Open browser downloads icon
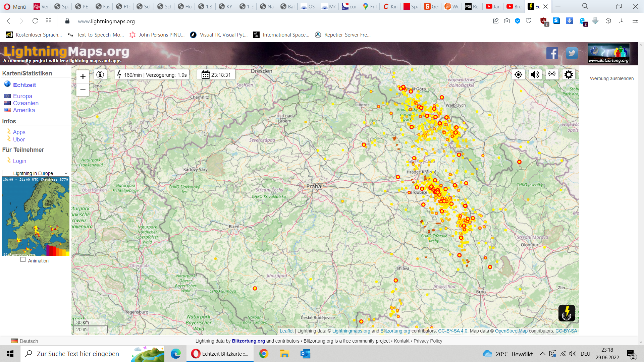The height and width of the screenshot is (362, 644). [622, 21]
